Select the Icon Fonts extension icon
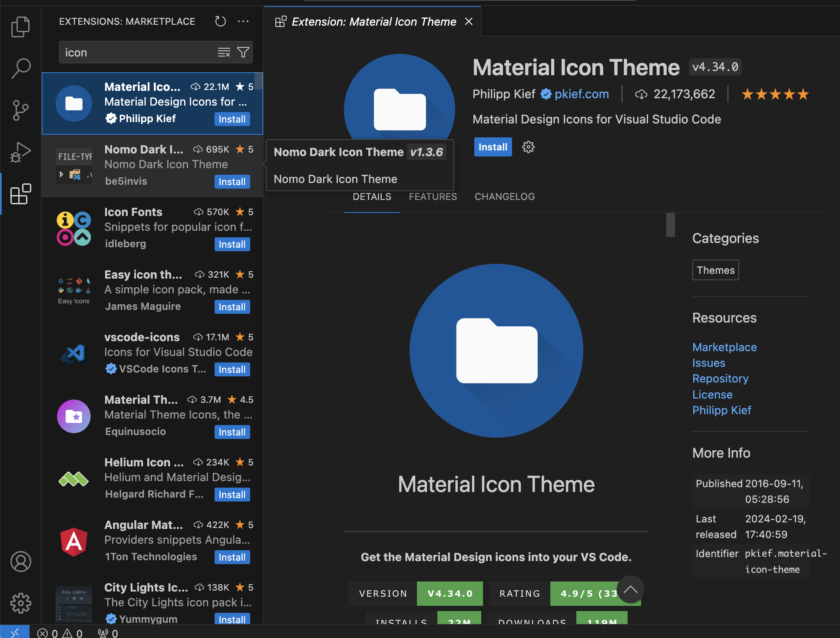This screenshot has width=840, height=638. click(74, 229)
